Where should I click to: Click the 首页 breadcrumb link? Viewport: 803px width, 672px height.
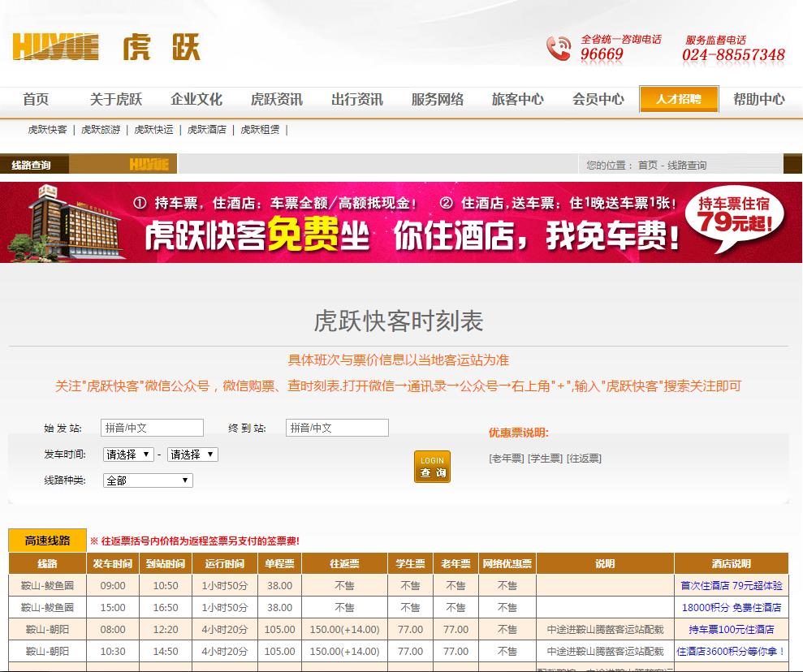tap(647, 166)
